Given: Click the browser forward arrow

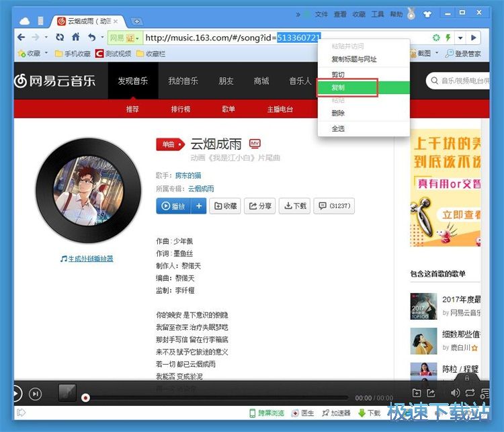Looking at the screenshot, I should tap(36, 38).
